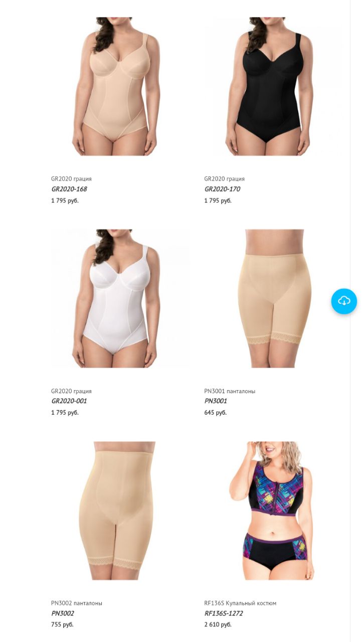
Task: Click the 2 610 руб. price label
Action: (218, 624)
